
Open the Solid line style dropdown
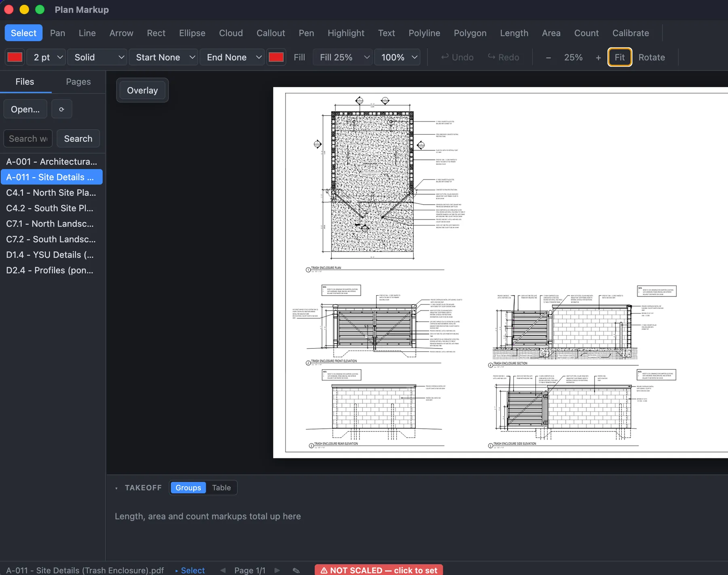point(97,57)
